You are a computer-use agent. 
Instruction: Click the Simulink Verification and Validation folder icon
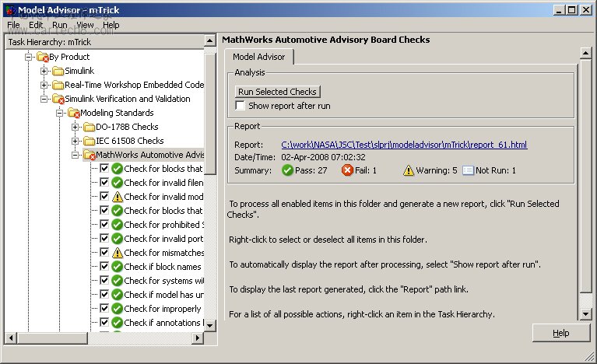tap(58, 99)
